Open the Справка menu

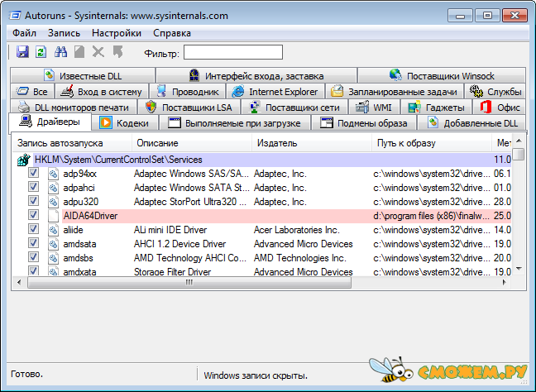pyautogui.click(x=172, y=33)
